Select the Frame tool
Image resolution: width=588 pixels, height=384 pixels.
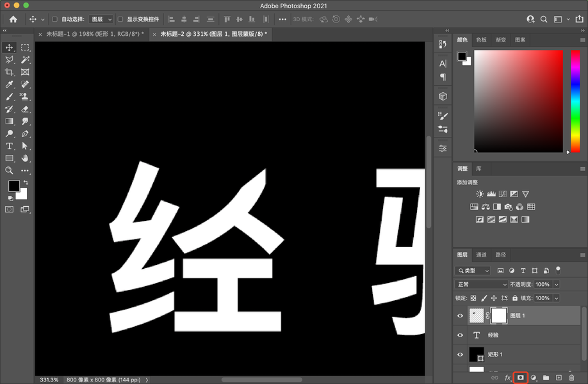click(25, 72)
